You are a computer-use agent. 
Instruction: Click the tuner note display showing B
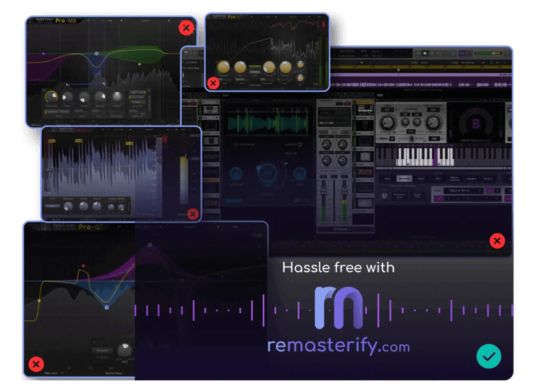pos(476,123)
